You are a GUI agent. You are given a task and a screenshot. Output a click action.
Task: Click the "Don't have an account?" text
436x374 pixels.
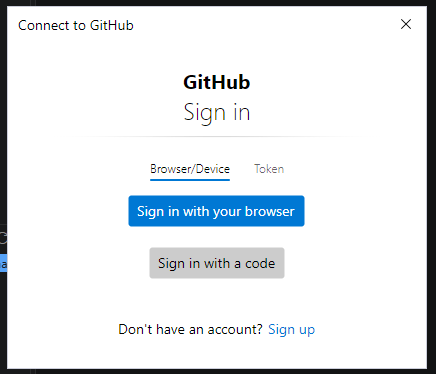coord(191,329)
